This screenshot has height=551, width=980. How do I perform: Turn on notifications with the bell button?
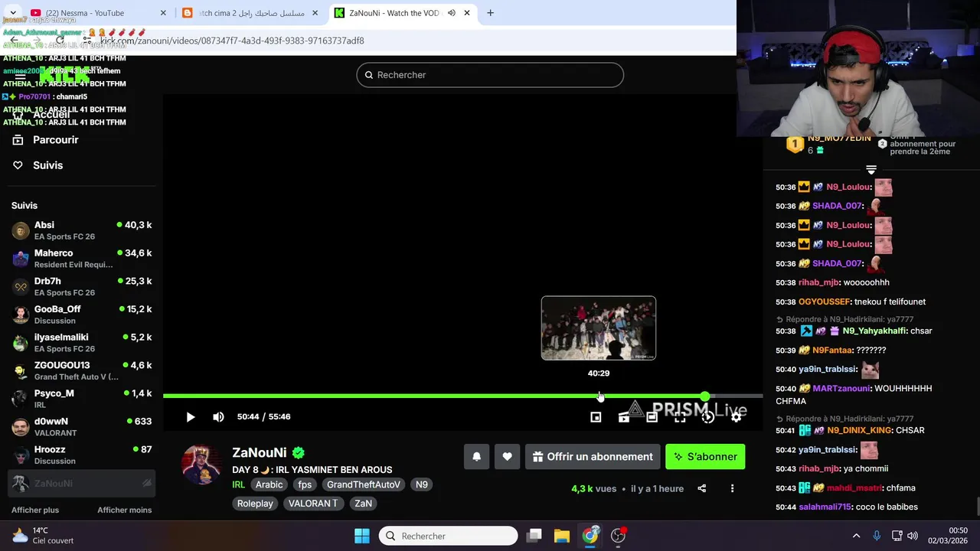[476, 457]
